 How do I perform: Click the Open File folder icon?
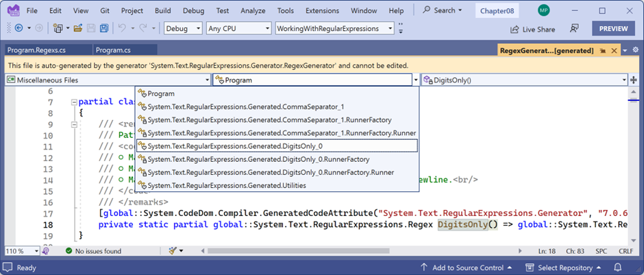click(78, 28)
